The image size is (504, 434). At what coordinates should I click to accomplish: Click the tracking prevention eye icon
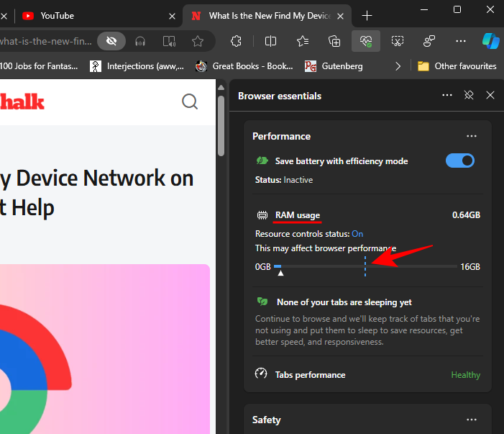pyautogui.click(x=111, y=41)
